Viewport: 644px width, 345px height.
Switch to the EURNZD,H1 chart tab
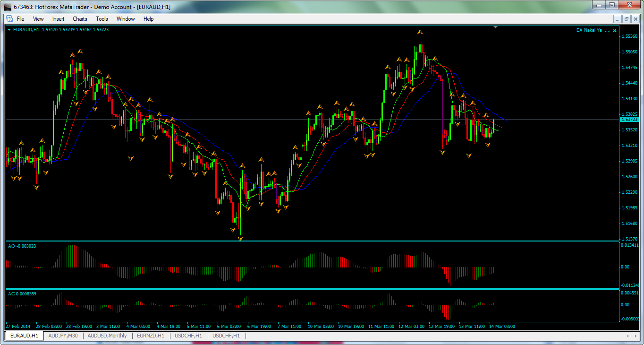click(x=151, y=336)
